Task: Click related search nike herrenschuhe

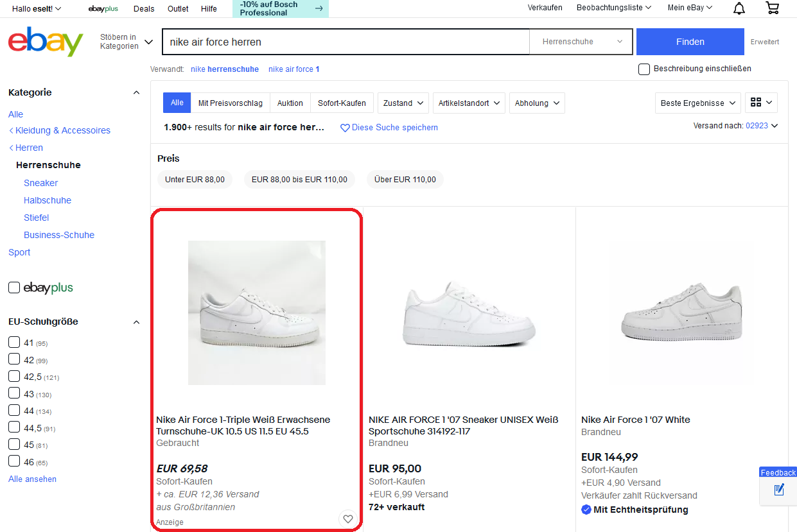Action: tap(225, 69)
